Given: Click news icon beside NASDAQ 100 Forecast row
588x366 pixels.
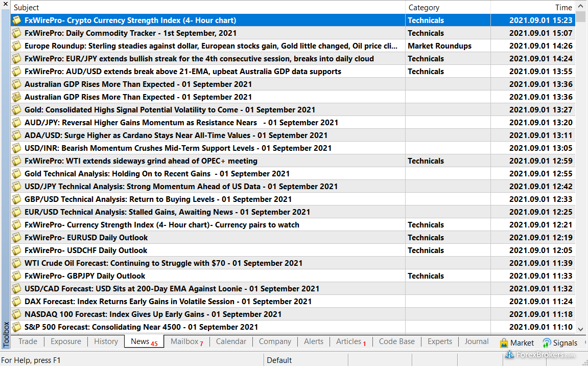Looking at the screenshot, I should click(16, 314).
